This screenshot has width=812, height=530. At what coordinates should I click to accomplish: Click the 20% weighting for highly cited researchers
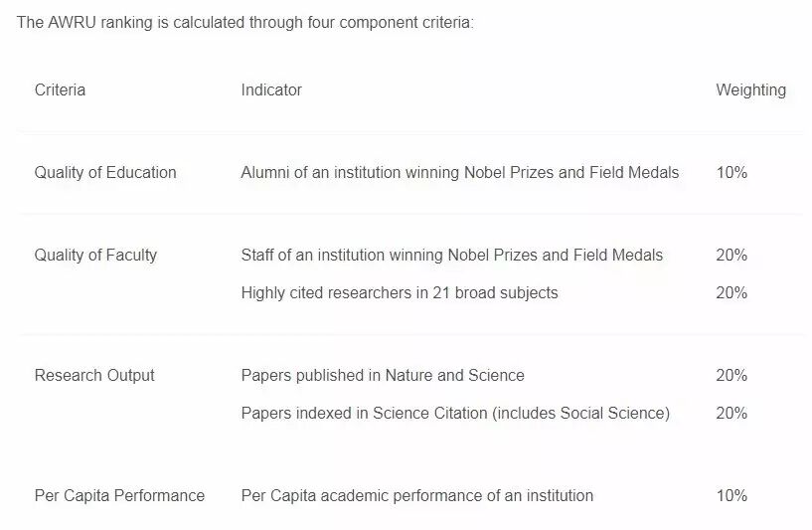(x=731, y=293)
